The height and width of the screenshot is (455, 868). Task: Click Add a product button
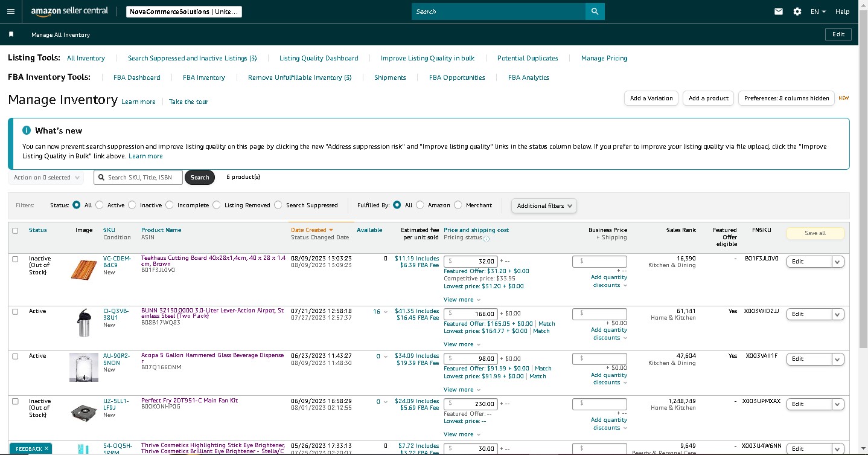pyautogui.click(x=709, y=98)
